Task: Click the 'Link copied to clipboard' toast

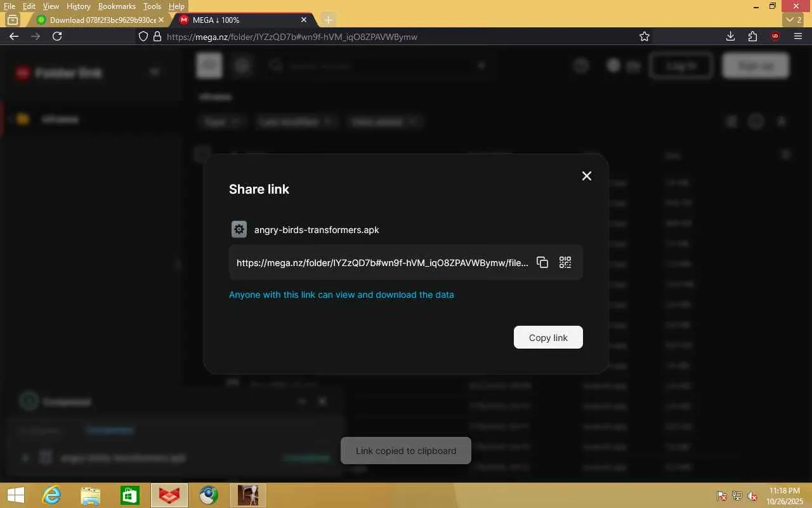Action: coord(406,451)
